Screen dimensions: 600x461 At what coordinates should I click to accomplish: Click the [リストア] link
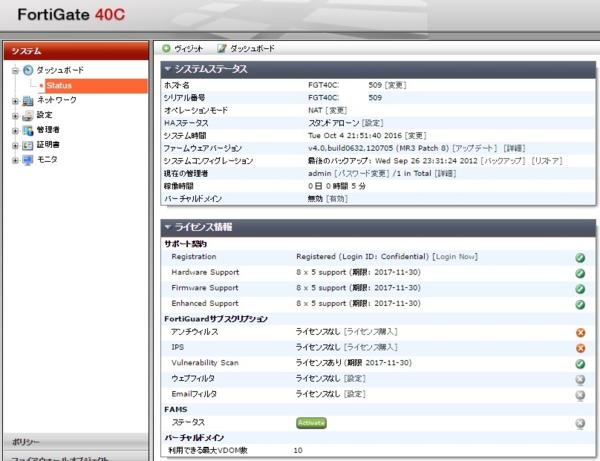(x=547, y=161)
